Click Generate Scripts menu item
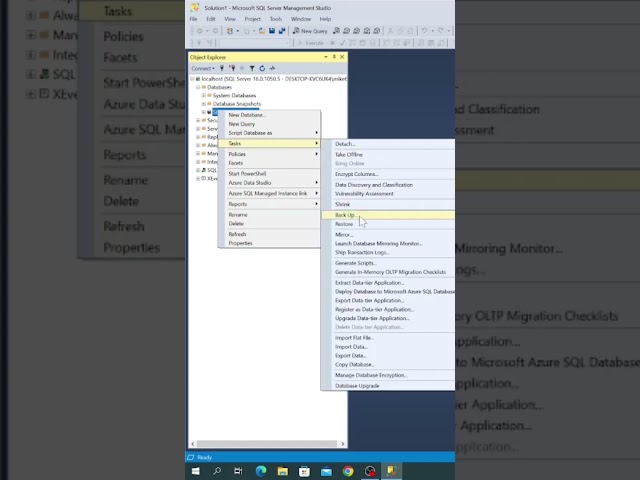 click(388, 263)
